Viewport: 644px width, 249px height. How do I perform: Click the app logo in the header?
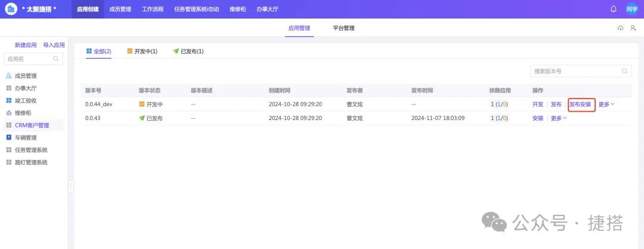click(11, 9)
